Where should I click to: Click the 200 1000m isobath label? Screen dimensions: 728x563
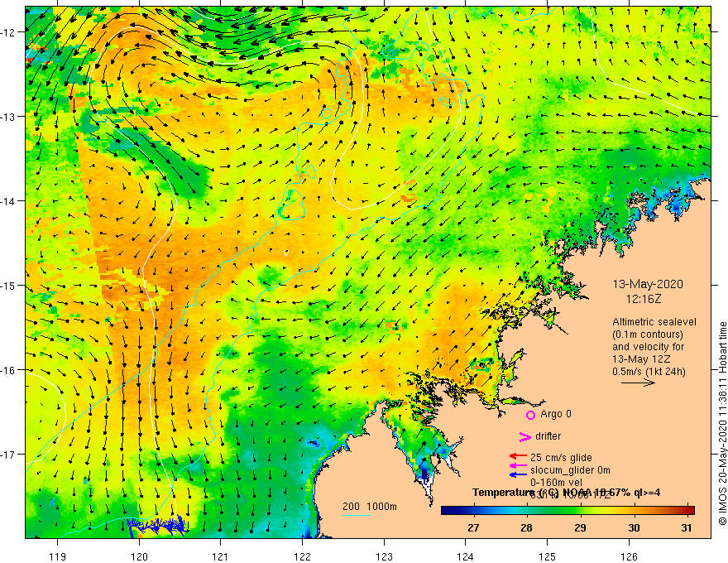370,507
